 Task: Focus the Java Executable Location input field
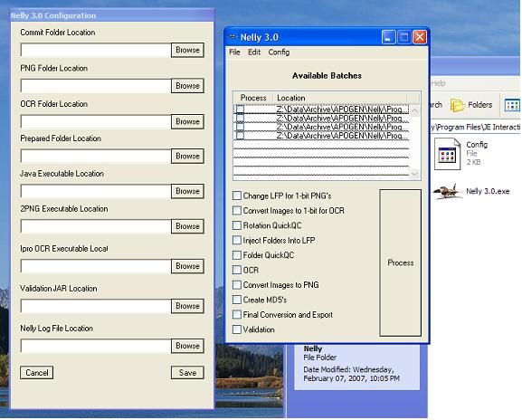[96, 191]
